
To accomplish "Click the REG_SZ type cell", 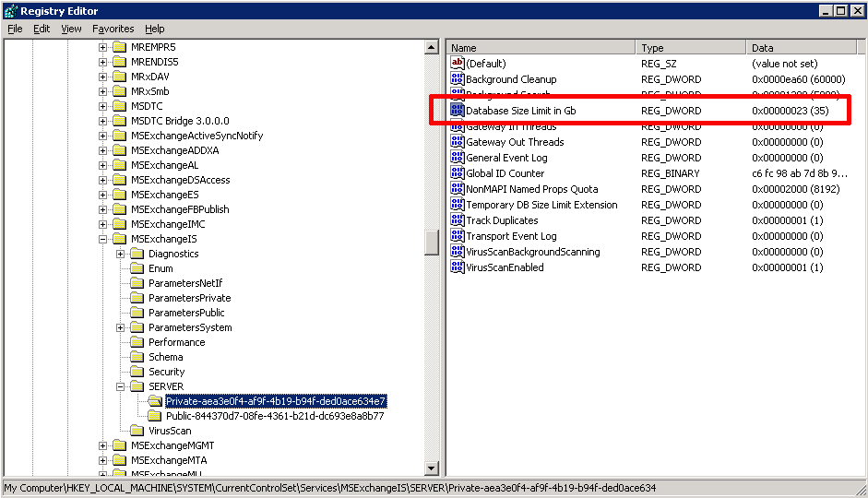I will pyautogui.click(x=659, y=64).
